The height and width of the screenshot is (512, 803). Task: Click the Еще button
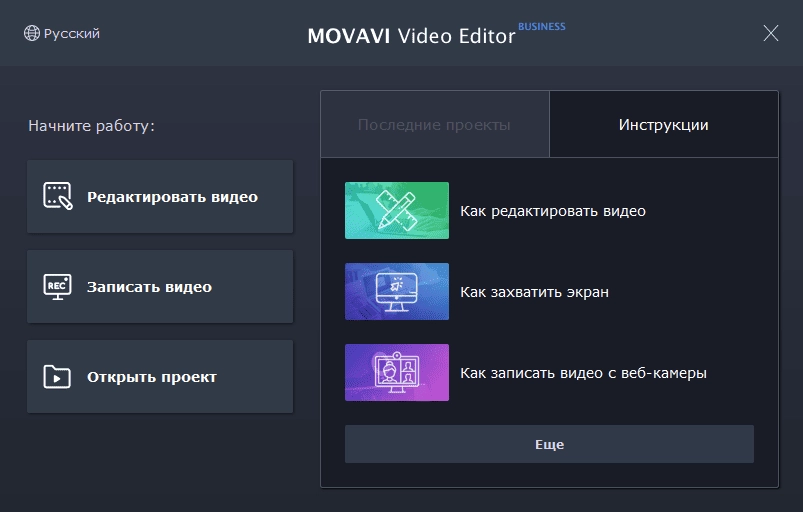pos(550,444)
